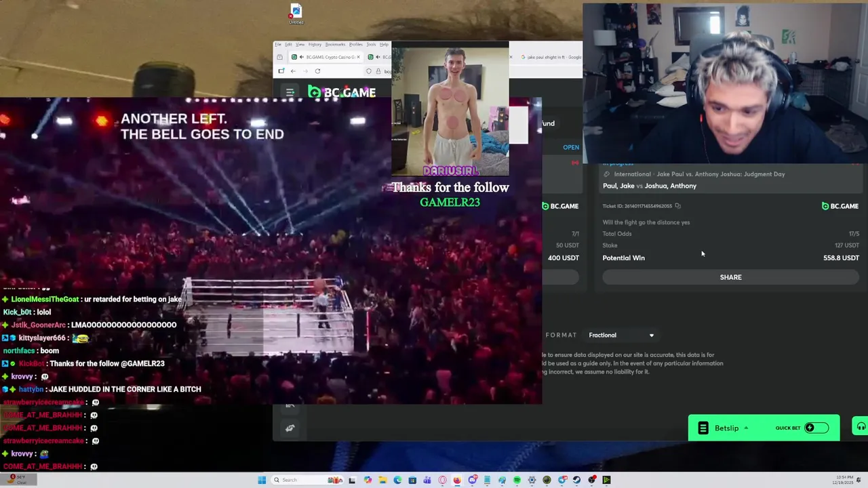Open Settings gear from the taskbar

532,480
